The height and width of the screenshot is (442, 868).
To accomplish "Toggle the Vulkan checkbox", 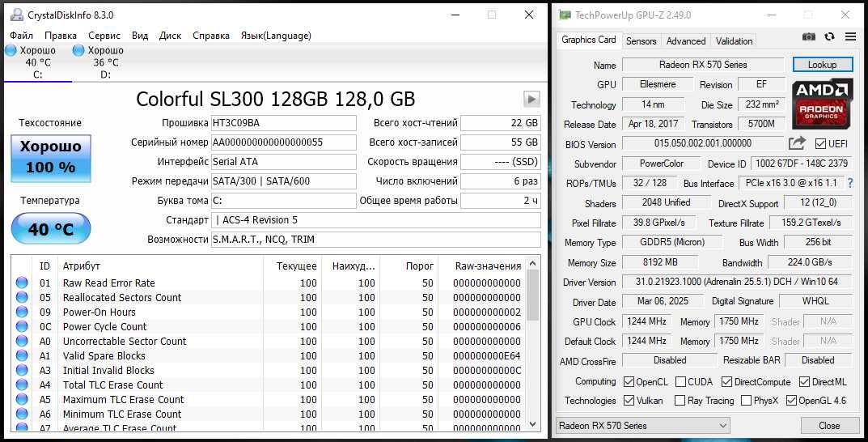I will [x=629, y=401].
